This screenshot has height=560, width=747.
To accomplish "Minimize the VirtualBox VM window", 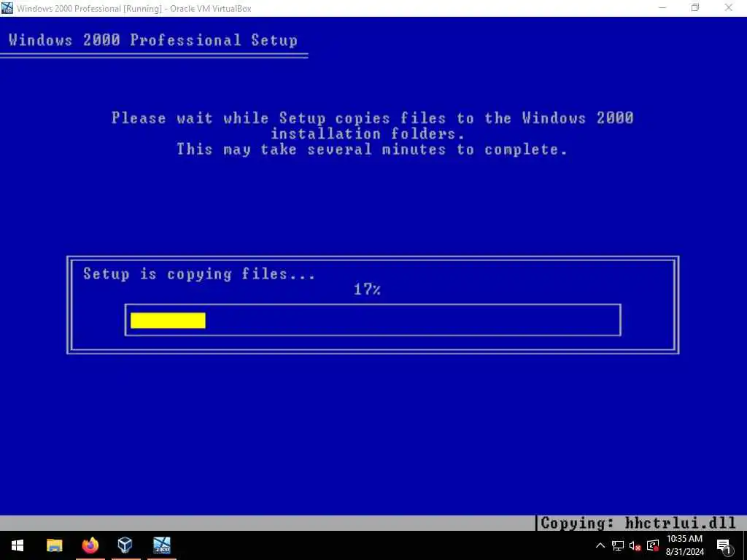I will point(662,8).
